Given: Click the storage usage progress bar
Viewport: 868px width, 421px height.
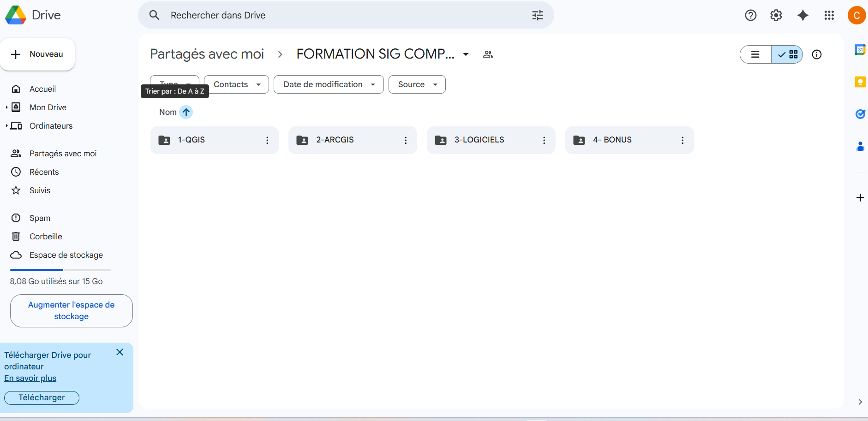Looking at the screenshot, I should coord(60,270).
